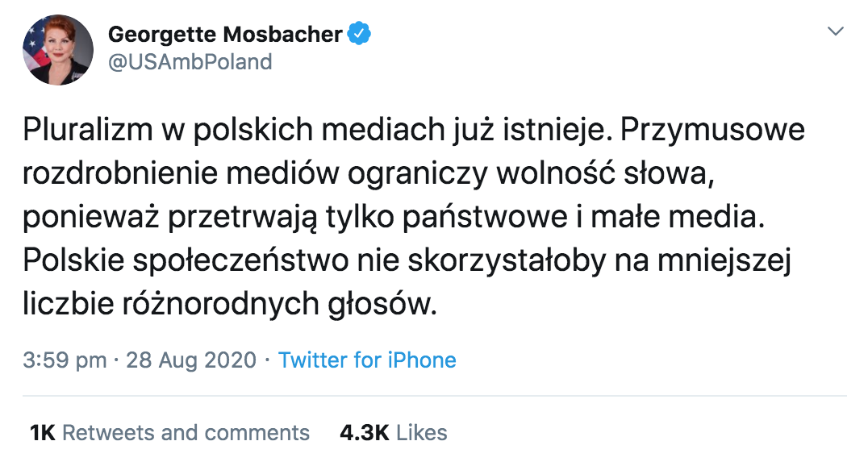Show who liked via the Likes label
Image resolution: width=868 pixels, height=466 pixels.
click(421, 433)
